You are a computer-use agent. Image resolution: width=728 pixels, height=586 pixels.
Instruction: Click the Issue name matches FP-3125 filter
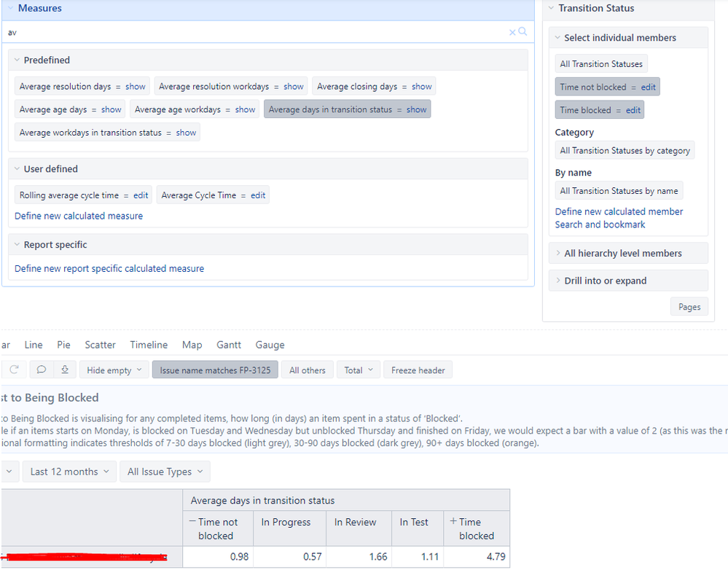pos(215,370)
